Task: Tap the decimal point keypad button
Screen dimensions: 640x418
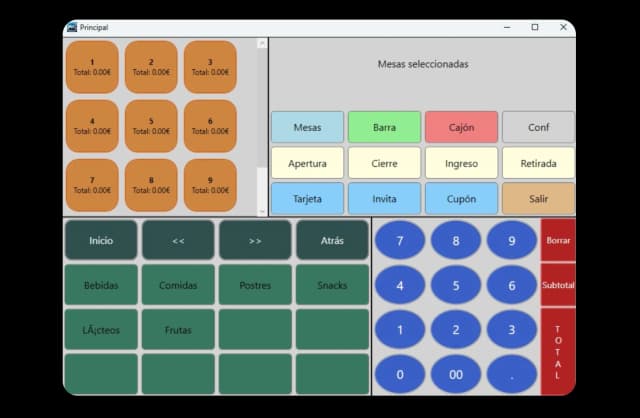Action: pyautogui.click(x=511, y=374)
